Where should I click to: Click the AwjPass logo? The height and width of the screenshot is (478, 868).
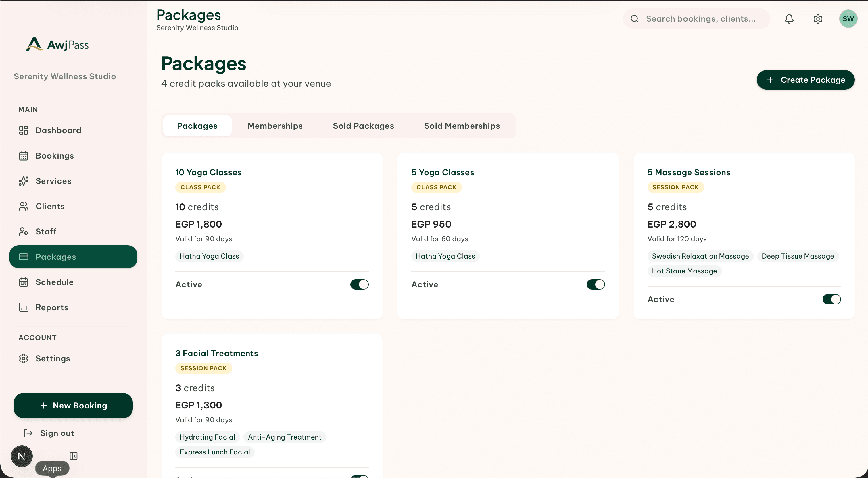57,45
